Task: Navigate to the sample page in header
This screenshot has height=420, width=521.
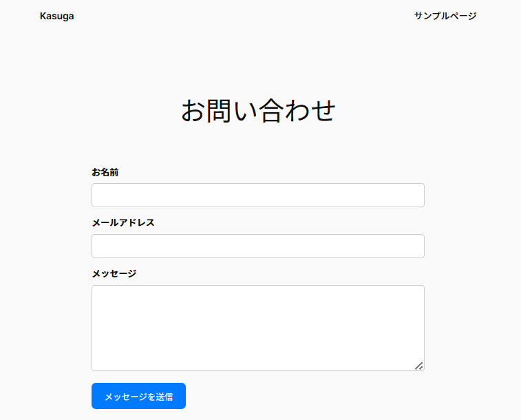Action: coord(445,16)
